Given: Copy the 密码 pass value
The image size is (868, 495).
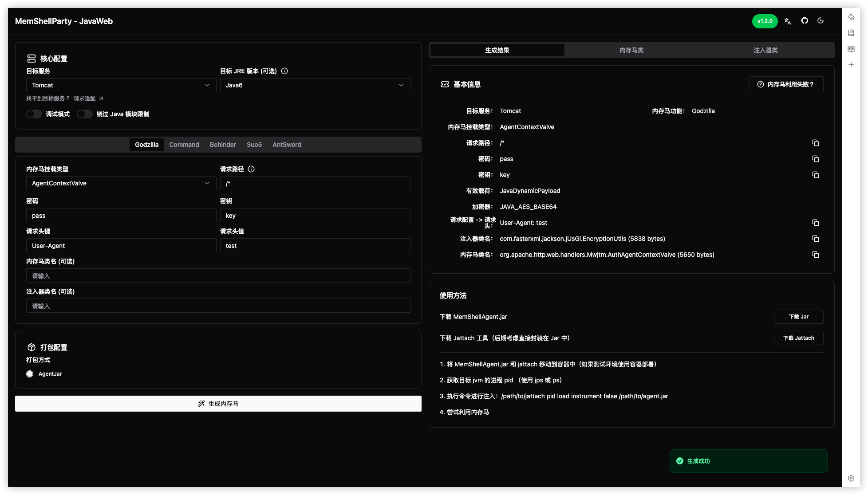Looking at the screenshot, I should pos(816,159).
